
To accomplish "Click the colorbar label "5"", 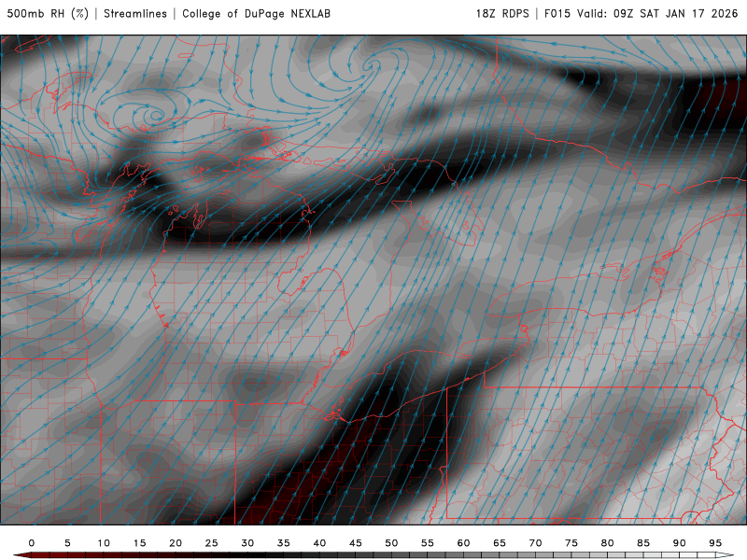I will (x=67, y=543).
